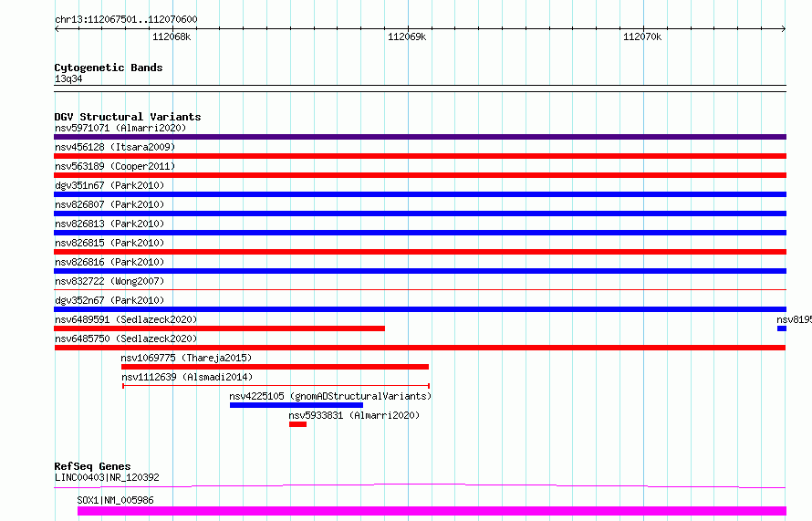Select nsv826807 (Park2010) blue variant bar
The width and height of the screenshot is (812, 521).
click(420, 214)
